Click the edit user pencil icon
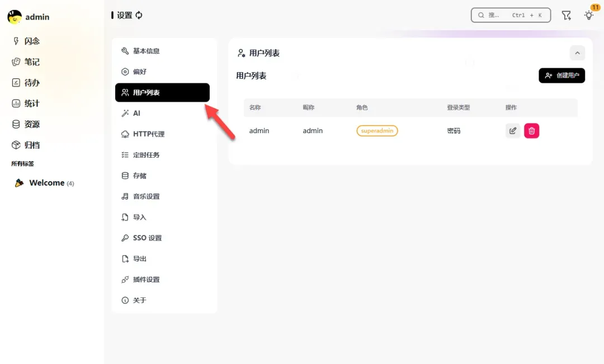604x364 pixels. tap(513, 131)
